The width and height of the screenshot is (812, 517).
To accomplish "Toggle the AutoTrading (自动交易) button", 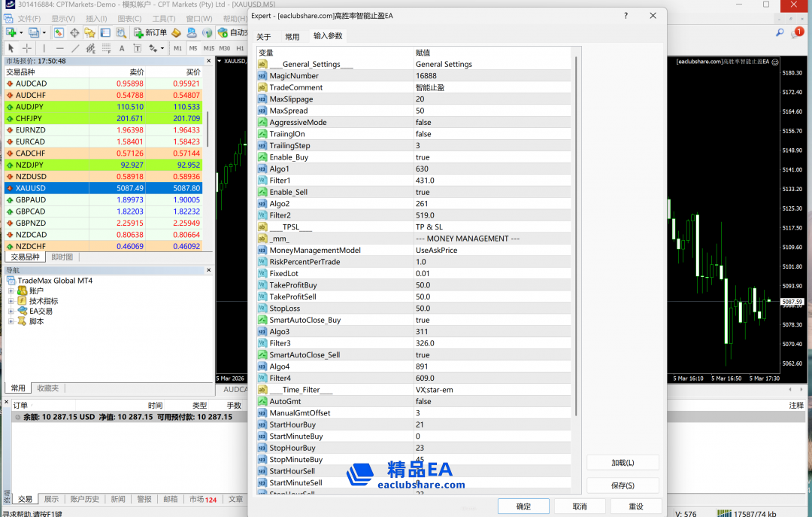I will pos(233,32).
